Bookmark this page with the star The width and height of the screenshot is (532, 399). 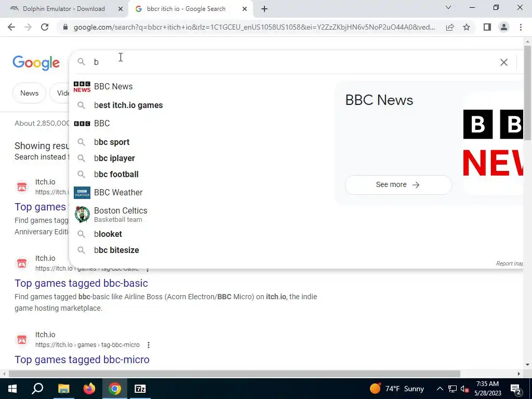467,27
